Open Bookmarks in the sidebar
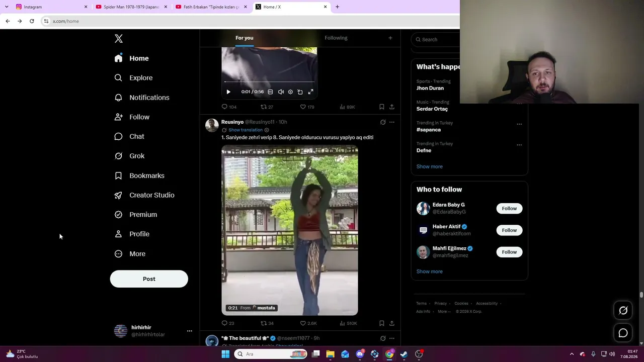The width and height of the screenshot is (644, 362). pos(140,175)
